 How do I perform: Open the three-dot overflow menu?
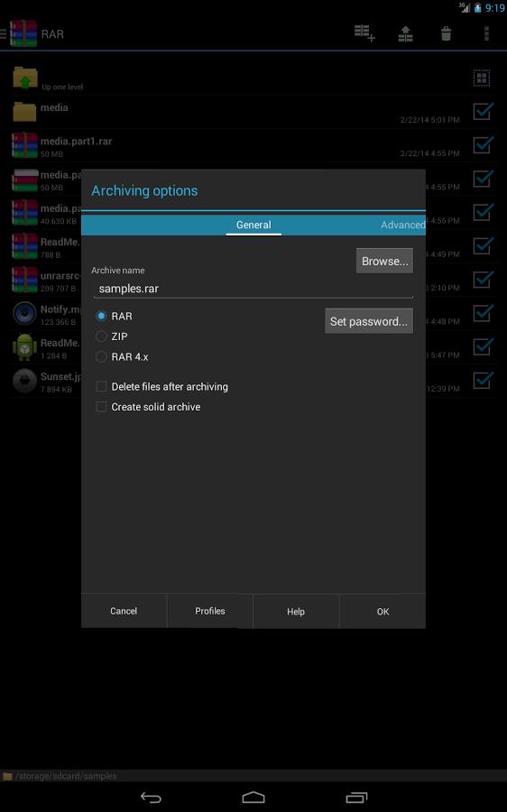(x=486, y=33)
